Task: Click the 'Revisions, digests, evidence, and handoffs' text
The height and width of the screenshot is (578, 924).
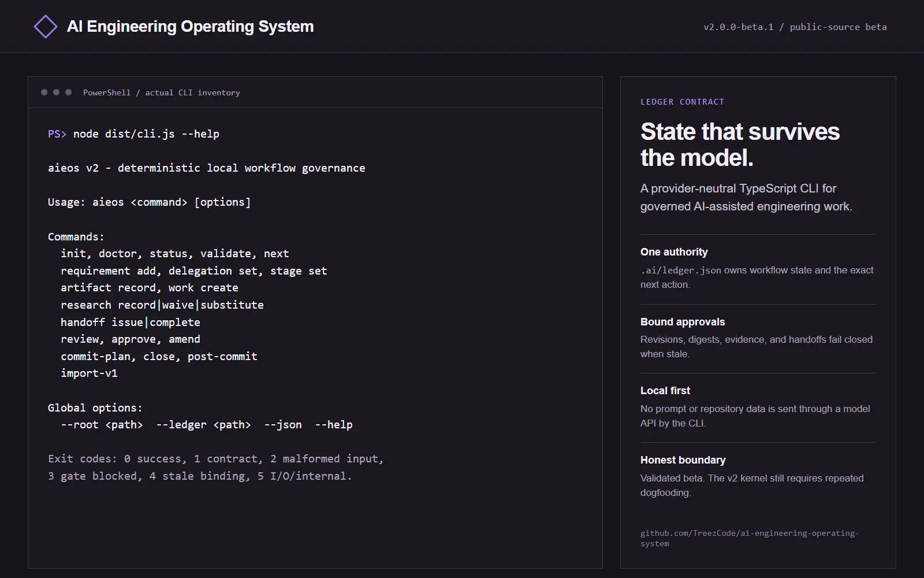Action: pyautogui.click(x=757, y=347)
